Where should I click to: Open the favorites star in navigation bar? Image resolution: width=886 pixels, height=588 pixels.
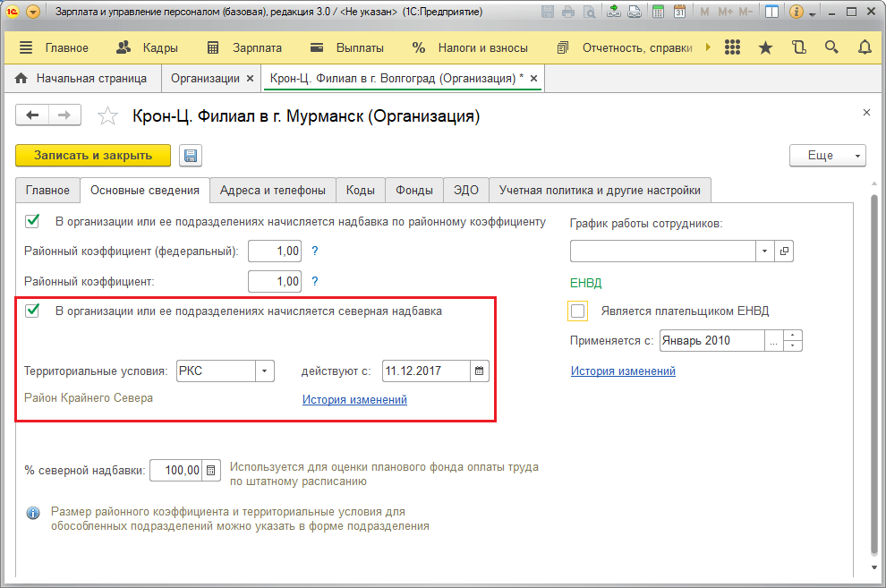click(765, 47)
